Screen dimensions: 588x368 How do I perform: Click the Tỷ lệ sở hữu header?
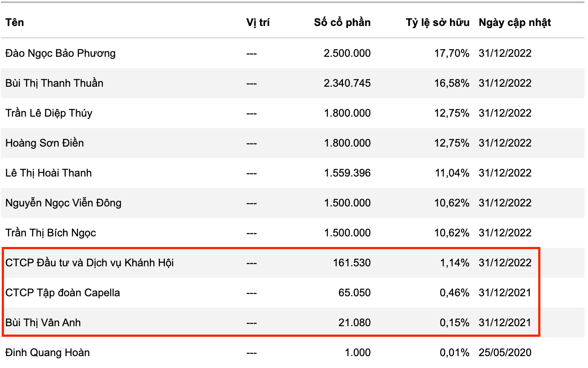tap(437, 23)
